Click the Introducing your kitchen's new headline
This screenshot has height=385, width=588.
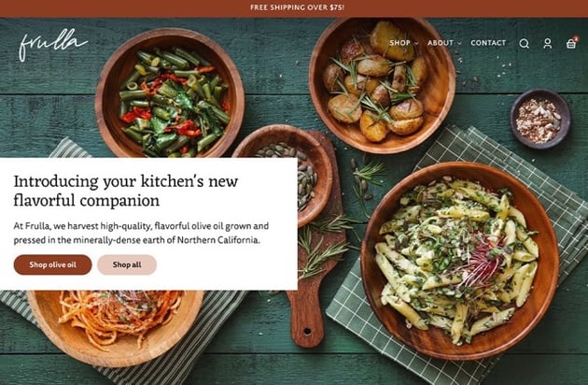126,191
